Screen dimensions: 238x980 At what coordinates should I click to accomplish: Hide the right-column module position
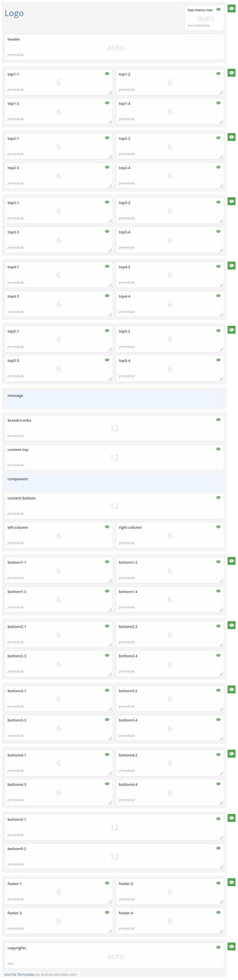[218, 527]
